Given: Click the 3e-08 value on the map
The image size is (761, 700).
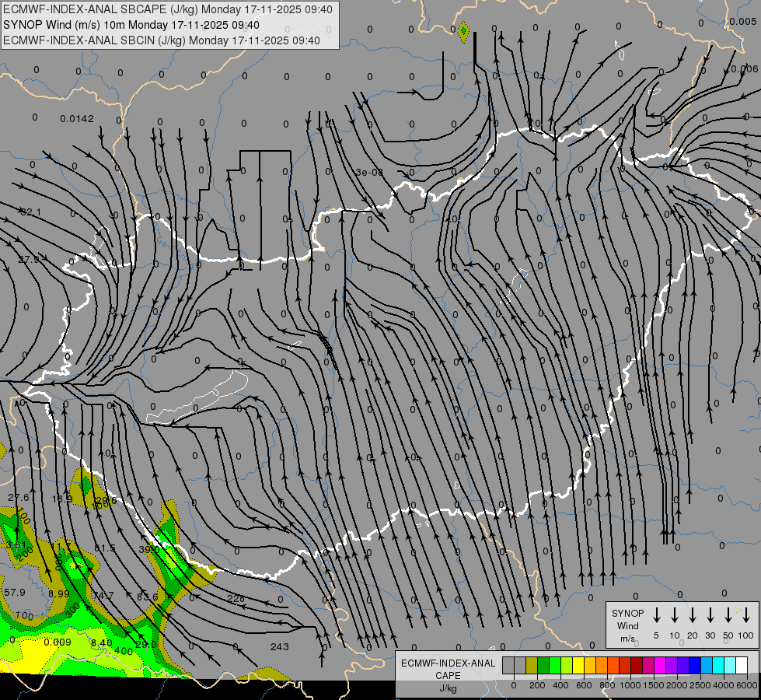Looking at the screenshot, I should click(x=369, y=172).
